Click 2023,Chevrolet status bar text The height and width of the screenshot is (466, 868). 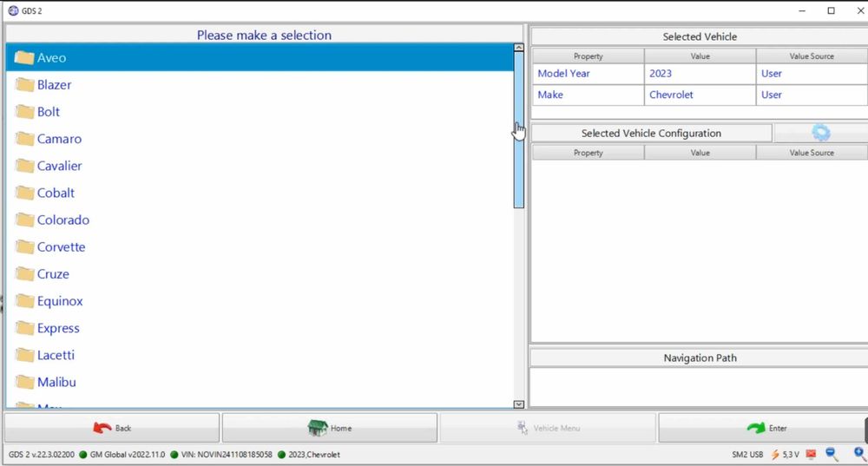314,455
